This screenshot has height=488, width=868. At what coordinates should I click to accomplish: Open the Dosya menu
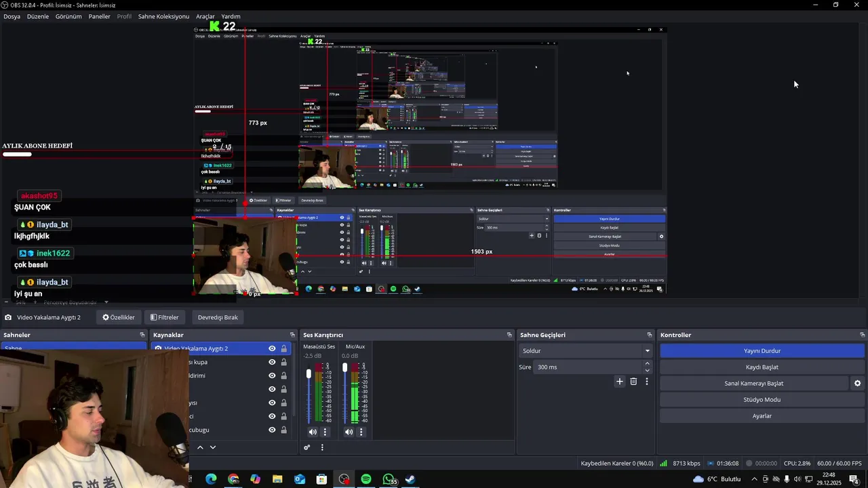click(x=12, y=16)
